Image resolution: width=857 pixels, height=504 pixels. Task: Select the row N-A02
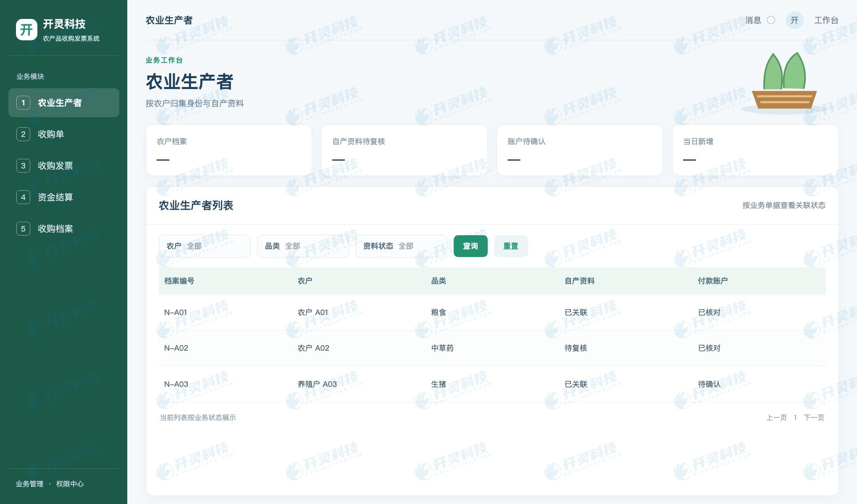coord(492,348)
